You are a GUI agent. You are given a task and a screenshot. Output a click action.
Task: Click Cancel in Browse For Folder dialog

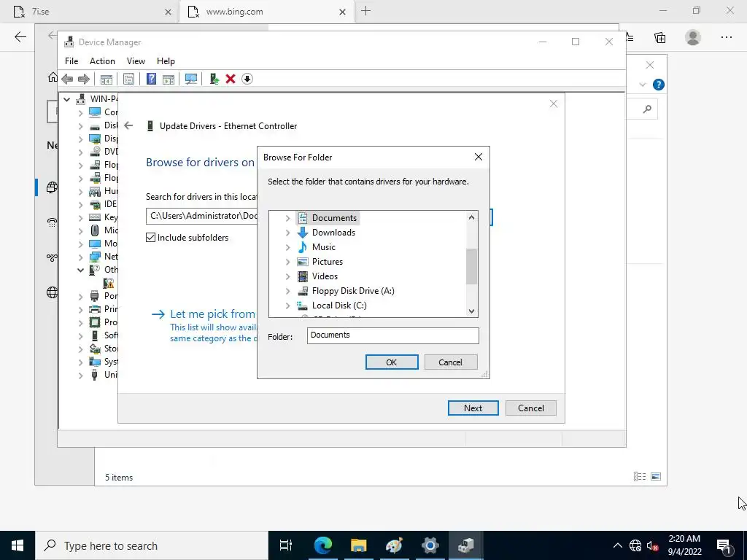(450, 362)
